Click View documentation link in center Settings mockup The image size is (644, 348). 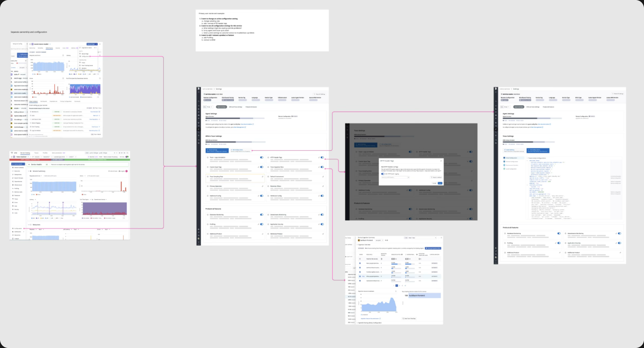coord(247,124)
